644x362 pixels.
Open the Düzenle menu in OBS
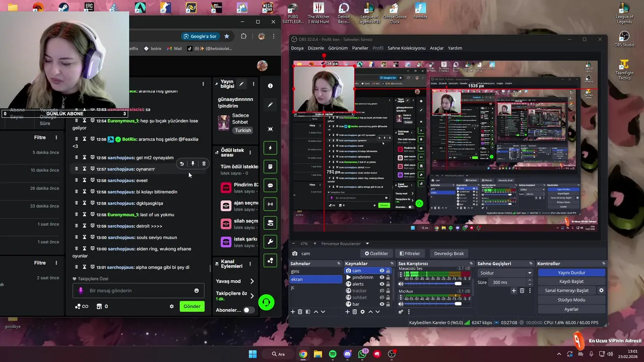point(316,48)
